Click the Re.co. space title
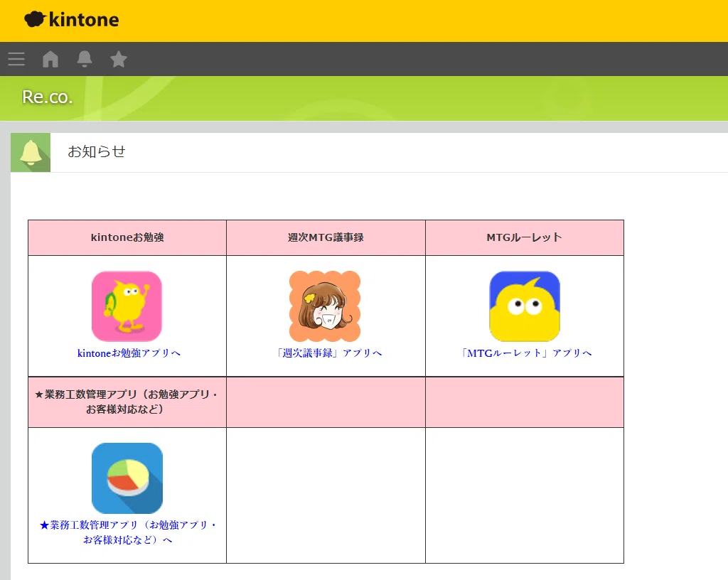 (48, 97)
